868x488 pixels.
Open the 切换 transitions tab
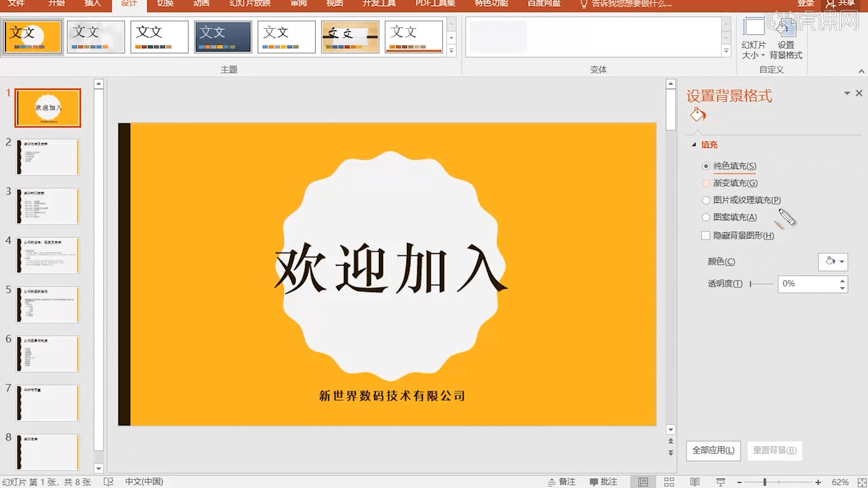point(165,4)
